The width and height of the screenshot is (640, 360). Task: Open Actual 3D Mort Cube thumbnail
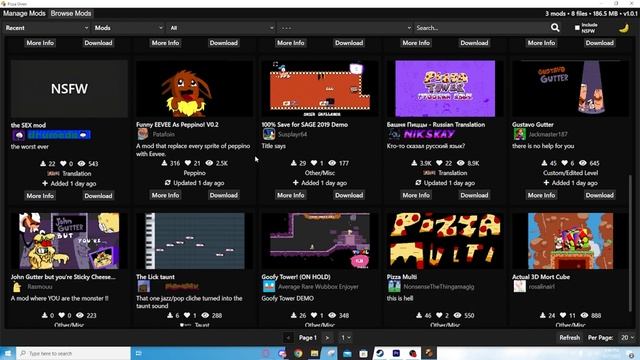[x=570, y=241]
